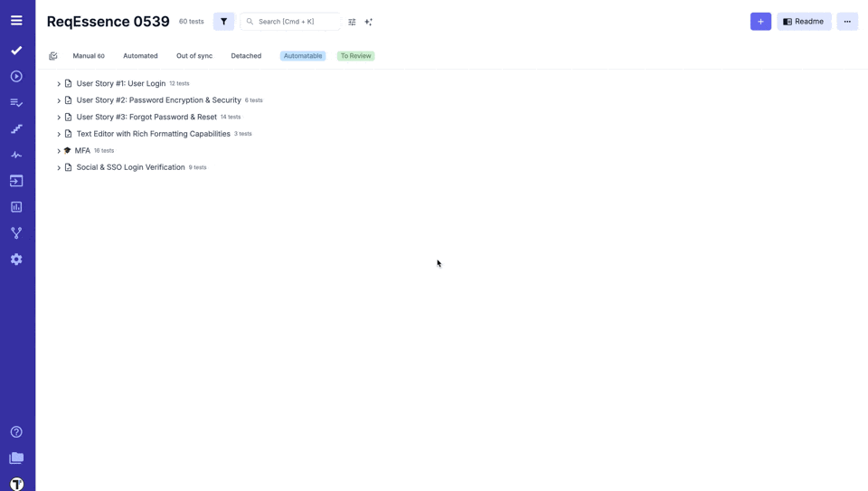868x491 pixels.
Task: Expand Social & SSO Login Verification suite
Action: [59, 168]
